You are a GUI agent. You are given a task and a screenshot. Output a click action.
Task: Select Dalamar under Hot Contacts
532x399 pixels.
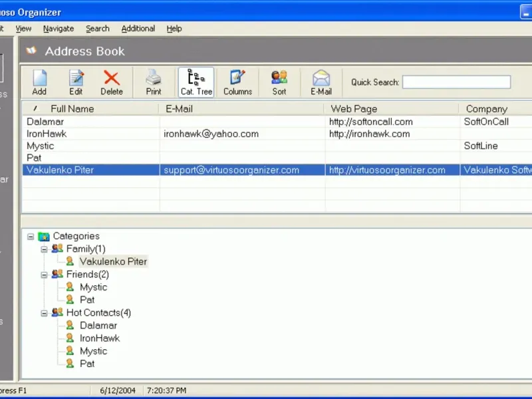tap(98, 325)
